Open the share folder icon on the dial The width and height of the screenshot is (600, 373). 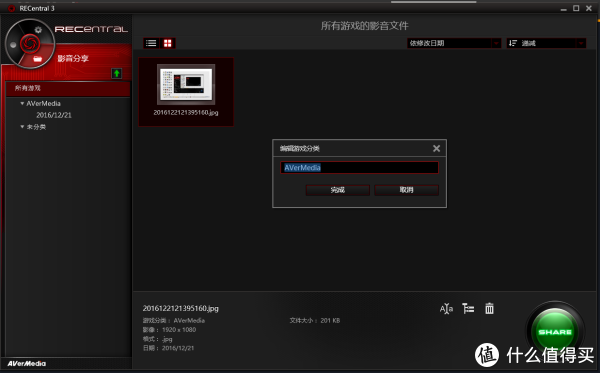click(x=37, y=59)
